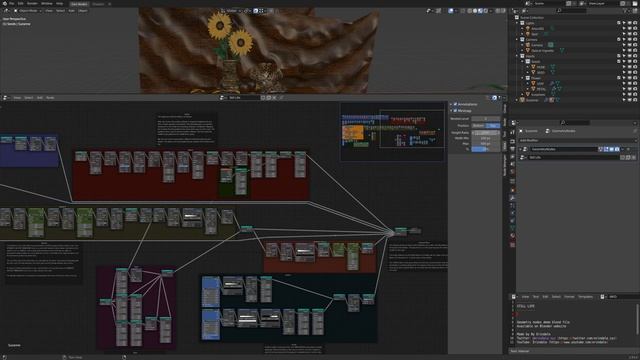
Task: Open the Material properties tab
Action: [x=512, y=236]
